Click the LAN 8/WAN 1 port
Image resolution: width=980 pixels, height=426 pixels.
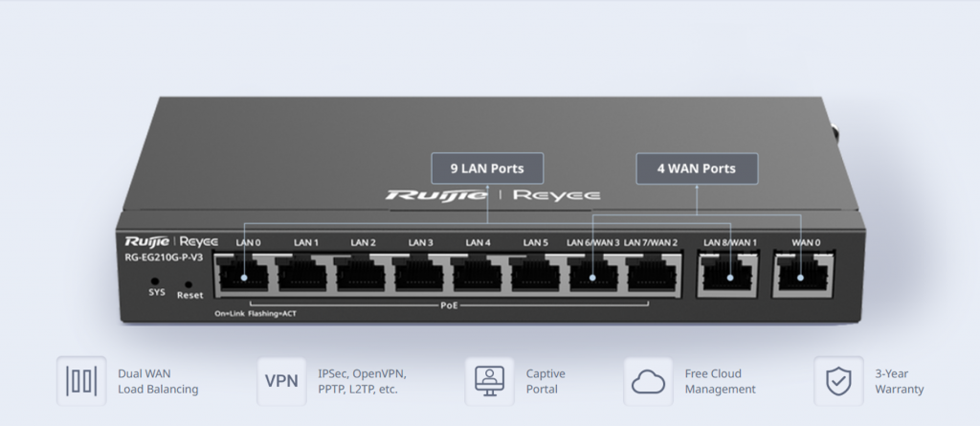coord(730,274)
